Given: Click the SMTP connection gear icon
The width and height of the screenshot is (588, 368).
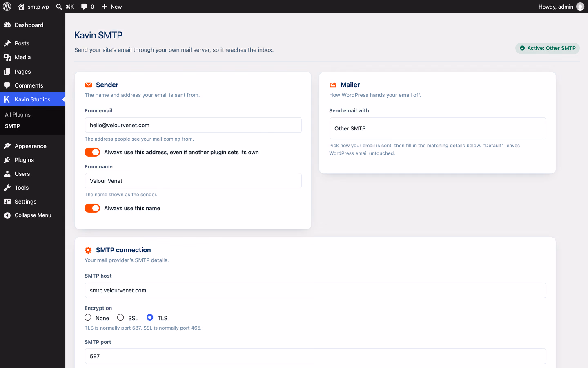Looking at the screenshot, I should tap(88, 250).
